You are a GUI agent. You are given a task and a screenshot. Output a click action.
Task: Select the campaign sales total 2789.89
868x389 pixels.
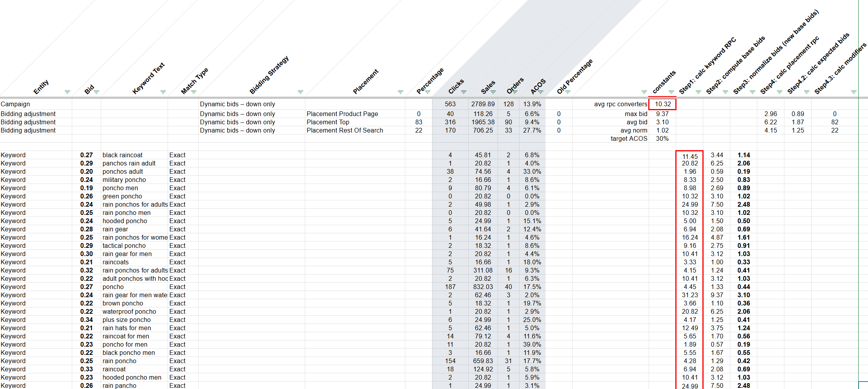click(x=483, y=104)
